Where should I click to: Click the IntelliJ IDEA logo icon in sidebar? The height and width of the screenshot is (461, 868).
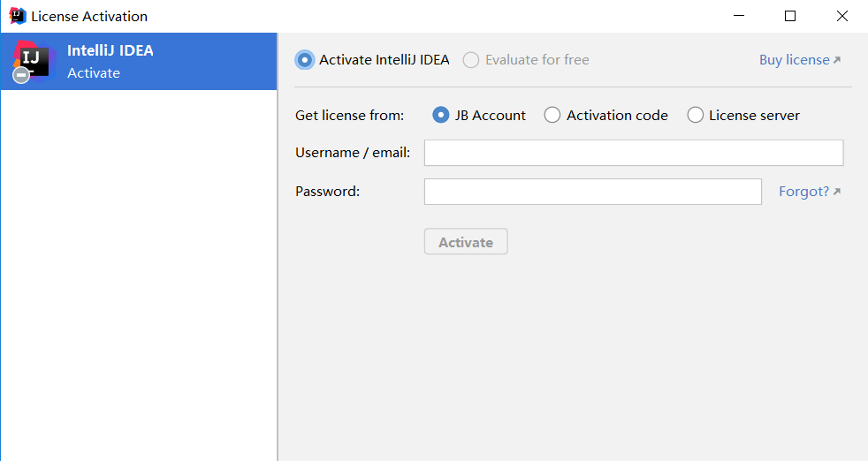[x=34, y=61]
